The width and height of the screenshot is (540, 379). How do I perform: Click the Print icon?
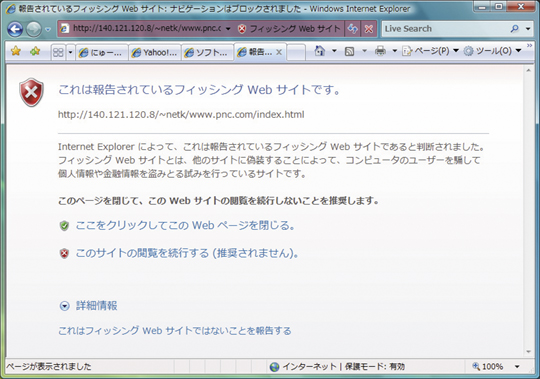(380, 51)
